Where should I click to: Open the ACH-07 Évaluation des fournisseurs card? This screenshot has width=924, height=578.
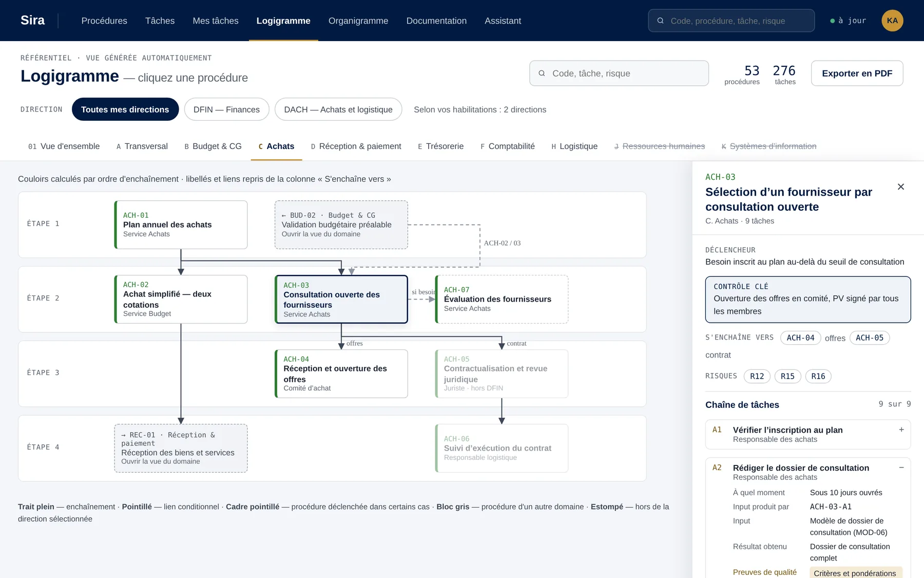click(x=502, y=299)
